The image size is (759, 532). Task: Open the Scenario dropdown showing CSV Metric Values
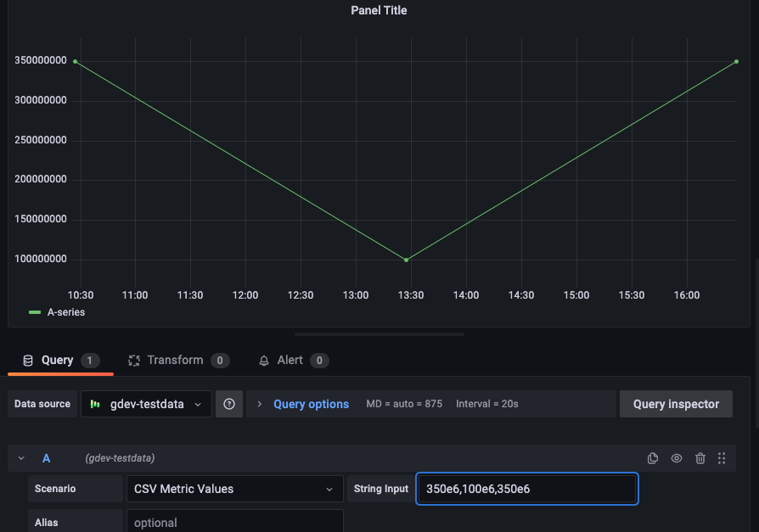[x=235, y=489]
